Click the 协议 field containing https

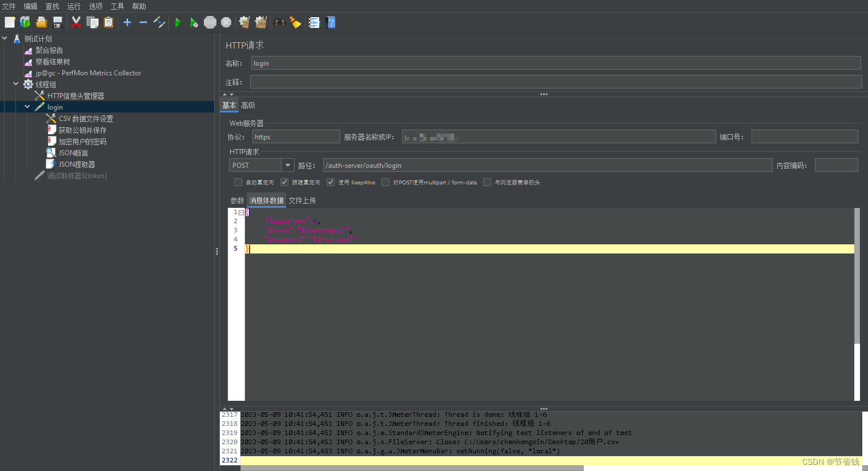(296, 136)
